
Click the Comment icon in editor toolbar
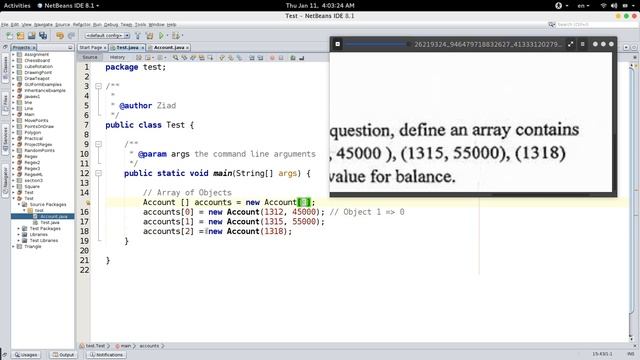click(x=293, y=58)
